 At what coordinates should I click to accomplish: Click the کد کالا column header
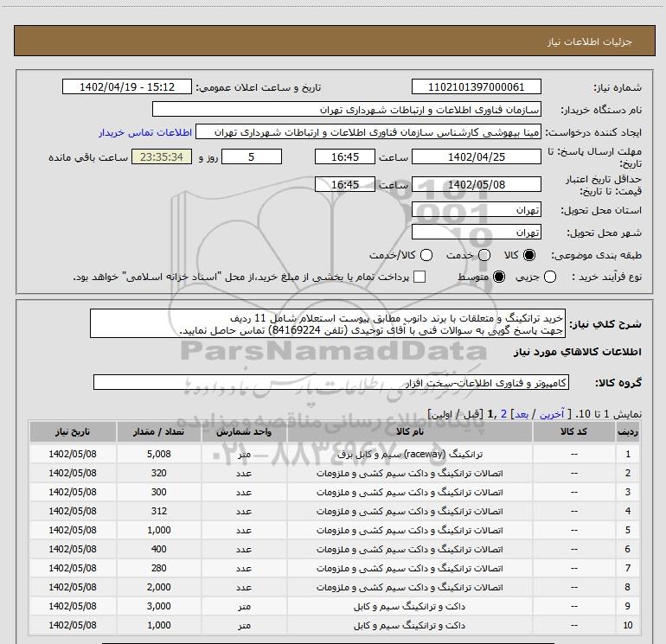pyautogui.click(x=573, y=431)
